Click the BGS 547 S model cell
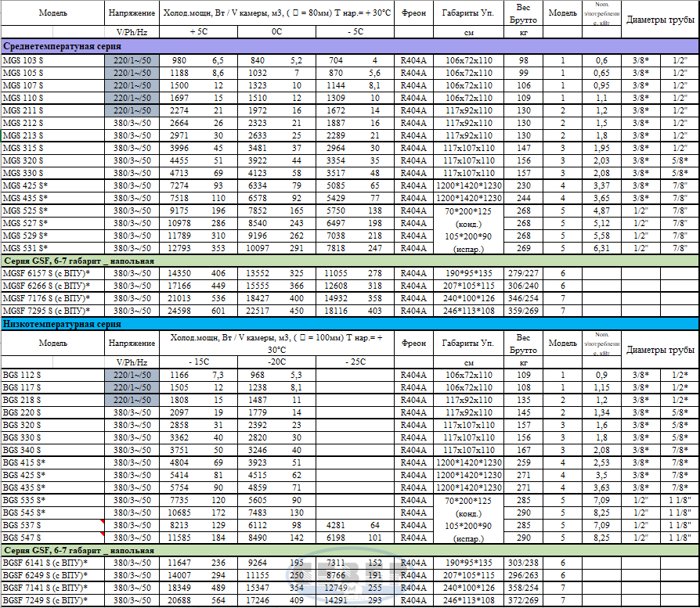Screen dimensions: 700x608 [x=52, y=538]
